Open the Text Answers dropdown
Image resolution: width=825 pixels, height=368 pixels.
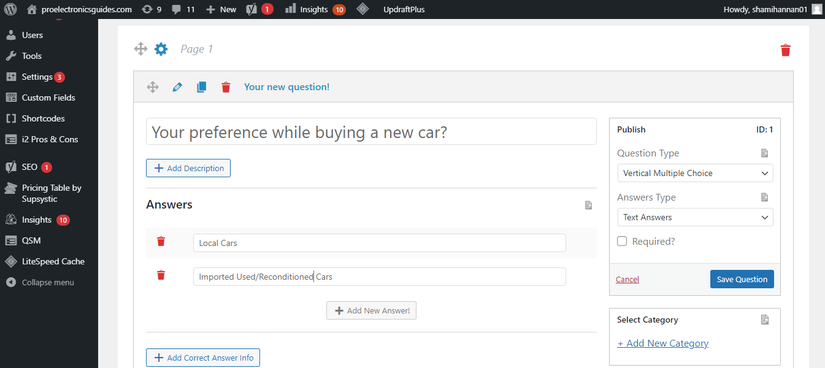tap(695, 217)
